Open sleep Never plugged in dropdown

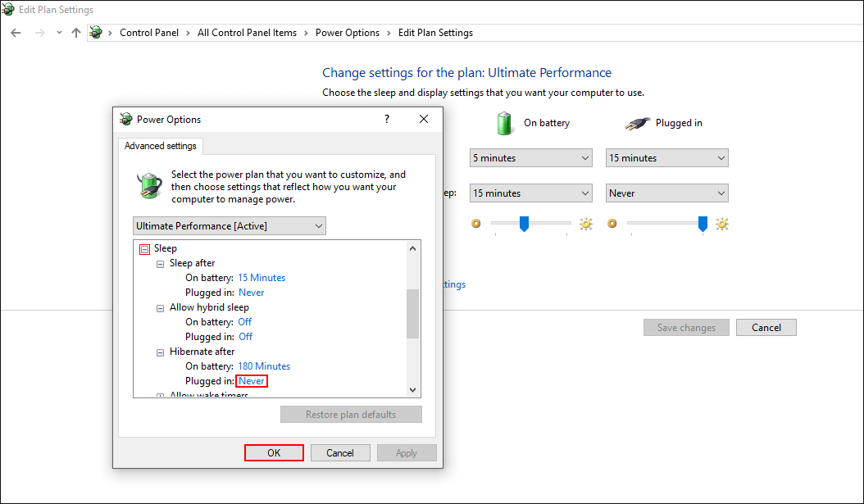click(666, 193)
